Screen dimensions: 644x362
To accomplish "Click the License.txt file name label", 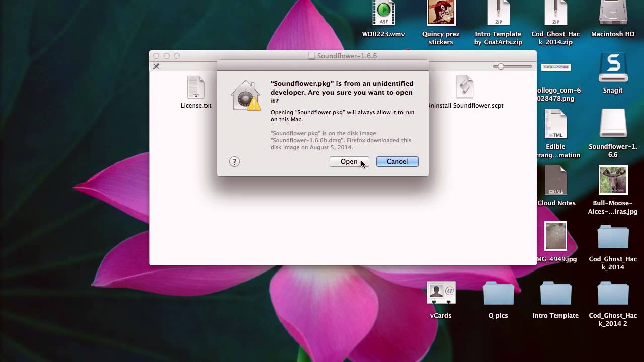I will [196, 106].
